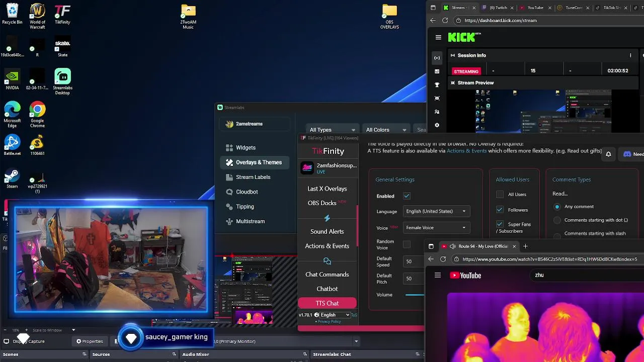Click TTS Chat highlighted menu button
The width and height of the screenshot is (644, 362).
tap(327, 303)
